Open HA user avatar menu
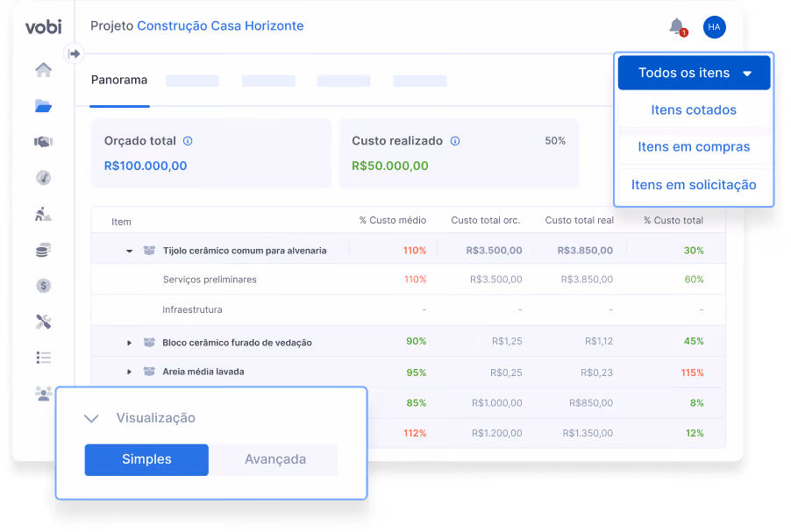The height and width of the screenshot is (532, 791). coord(715,26)
